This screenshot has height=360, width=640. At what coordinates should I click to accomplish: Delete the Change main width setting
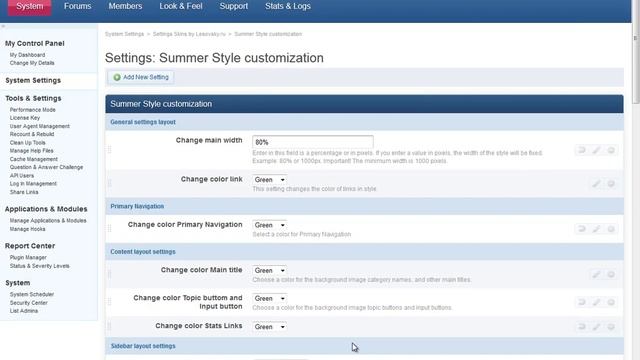tap(611, 150)
